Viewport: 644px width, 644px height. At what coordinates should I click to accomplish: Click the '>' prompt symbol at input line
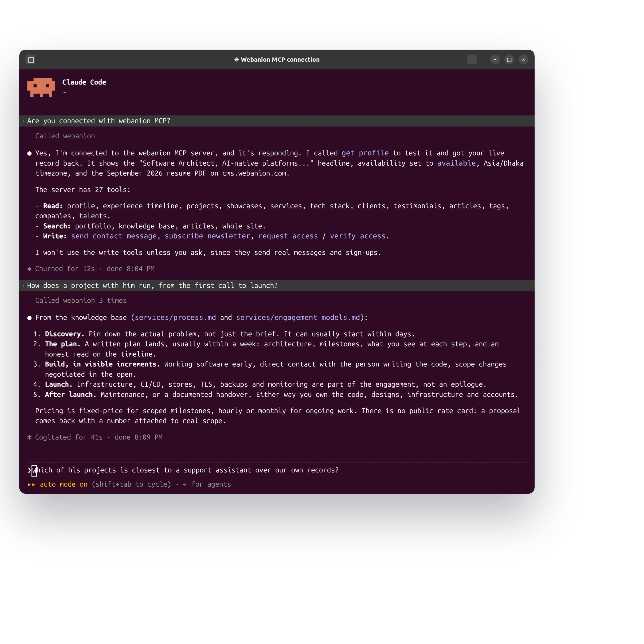(29, 470)
